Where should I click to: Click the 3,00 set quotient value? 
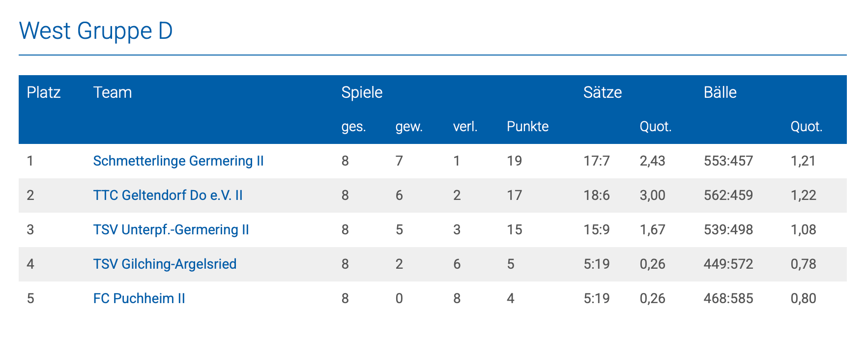(652, 196)
